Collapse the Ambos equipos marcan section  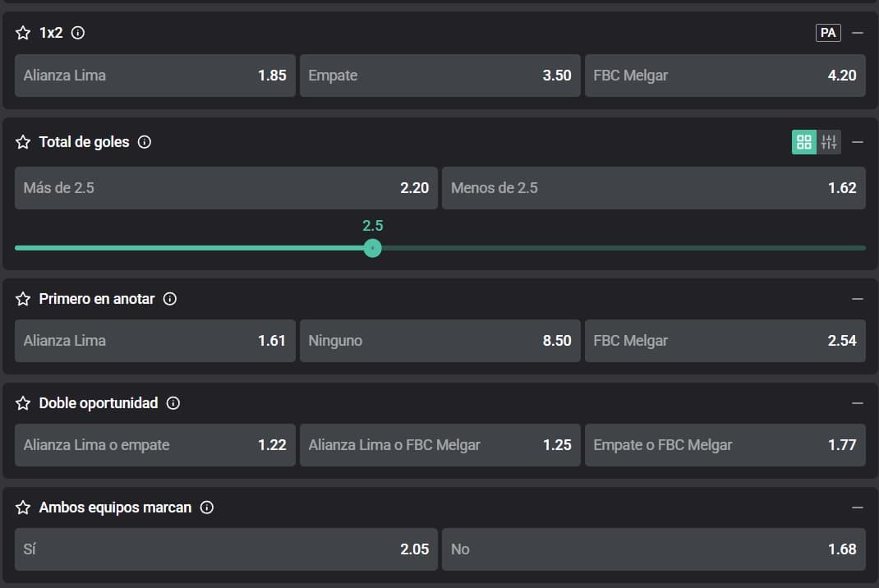pos(858,508)
